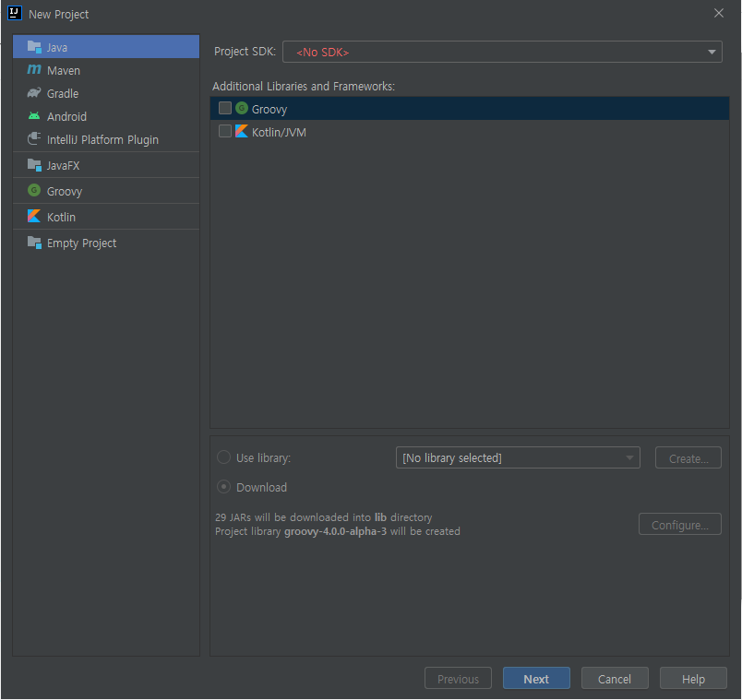This screenshot has height=700, width=742.
Task: Select Gradle project type label
Action: (x=63, y=94)
